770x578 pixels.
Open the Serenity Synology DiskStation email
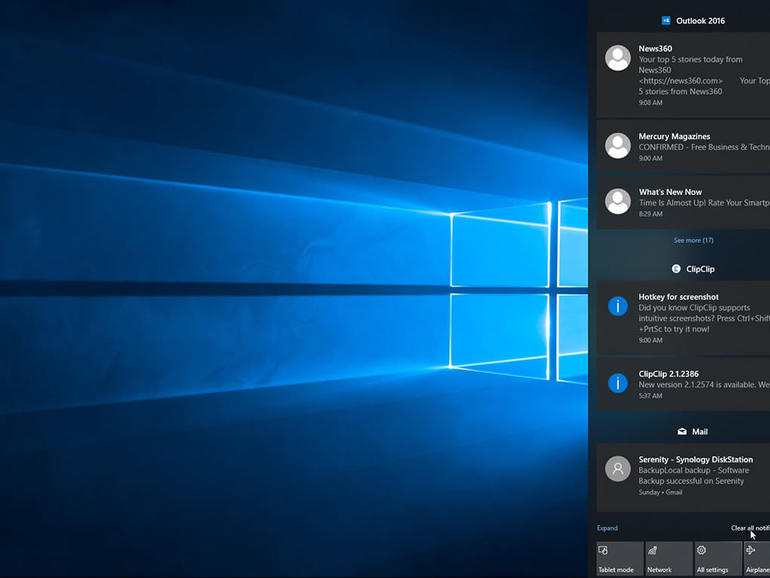pyautogui.click(x=683, y=478)
